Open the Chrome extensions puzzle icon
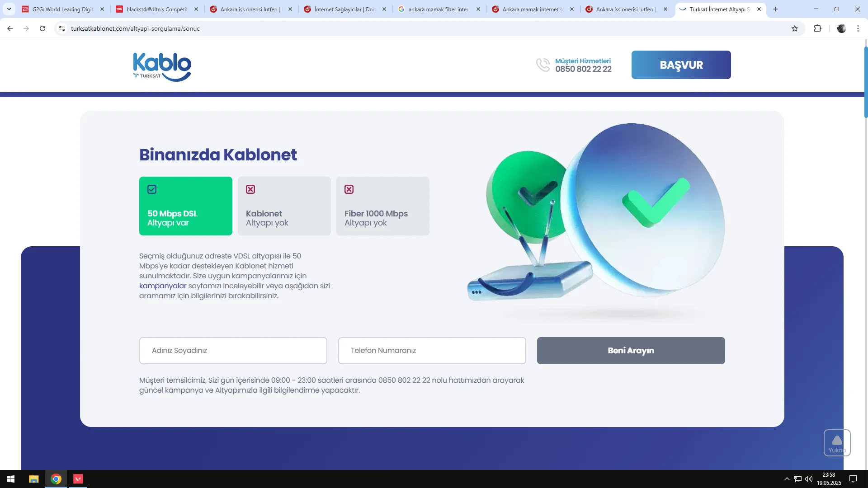Image resolution: width=868 pixels, height=488 pixels. [817, 28]
